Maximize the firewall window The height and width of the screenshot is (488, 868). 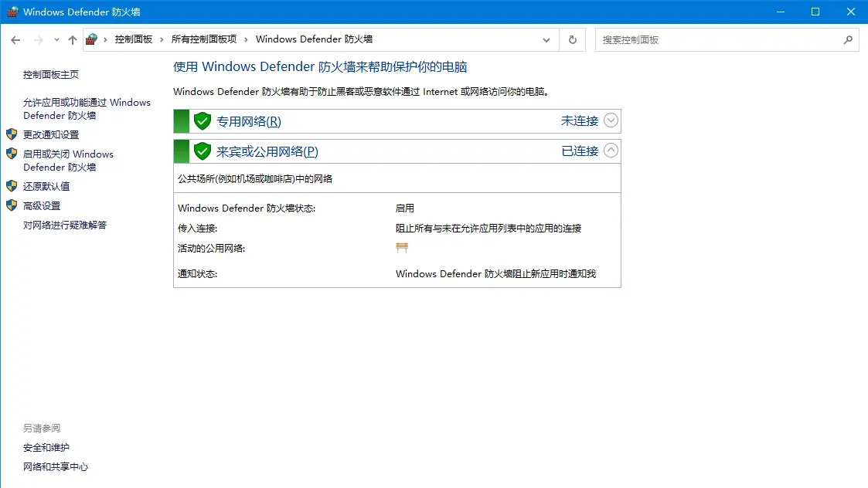(x=815, y=12)
